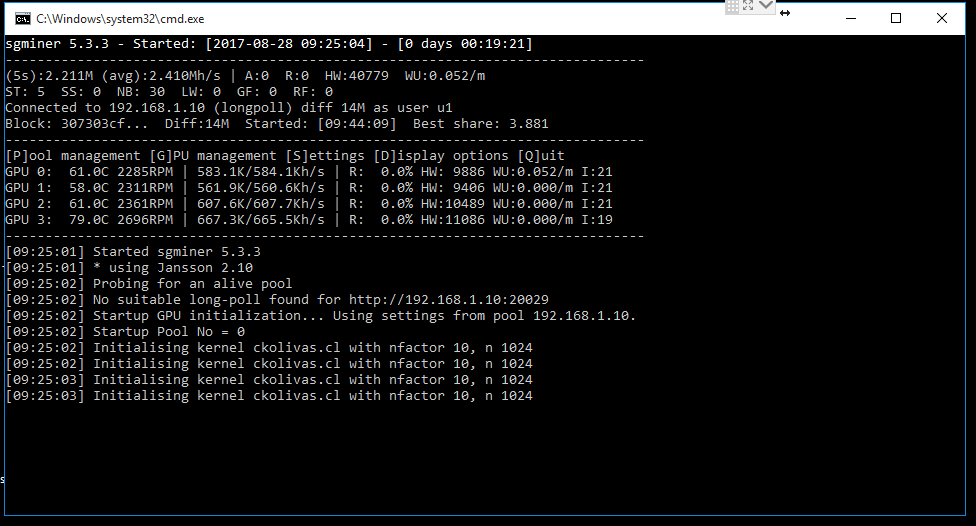Maximize the cmd.exe window

point(896,19)
